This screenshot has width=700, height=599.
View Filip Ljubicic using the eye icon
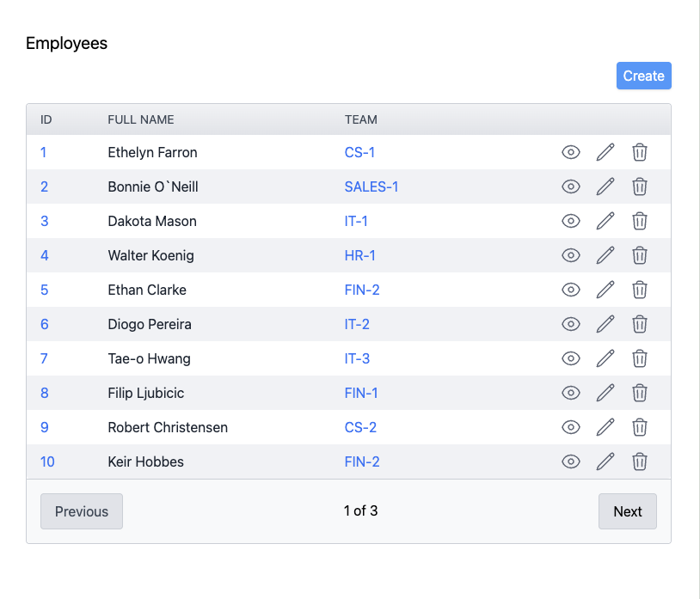(x=570, y=393)
